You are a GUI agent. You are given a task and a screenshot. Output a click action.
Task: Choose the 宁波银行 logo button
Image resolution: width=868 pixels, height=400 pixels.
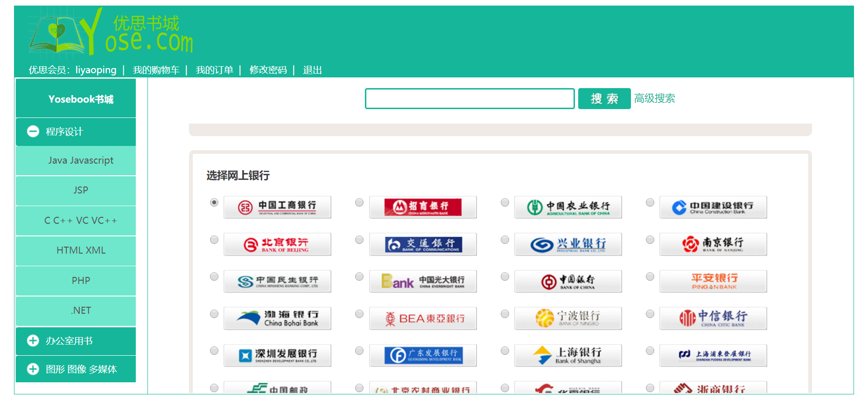coord(568,318)
